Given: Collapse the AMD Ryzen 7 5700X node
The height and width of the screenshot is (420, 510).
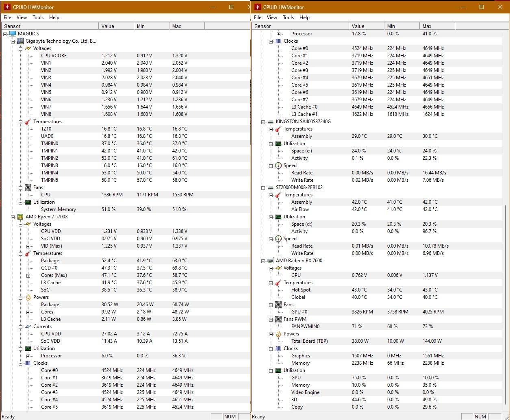Looking at the screenshot, I should point(13,217).
